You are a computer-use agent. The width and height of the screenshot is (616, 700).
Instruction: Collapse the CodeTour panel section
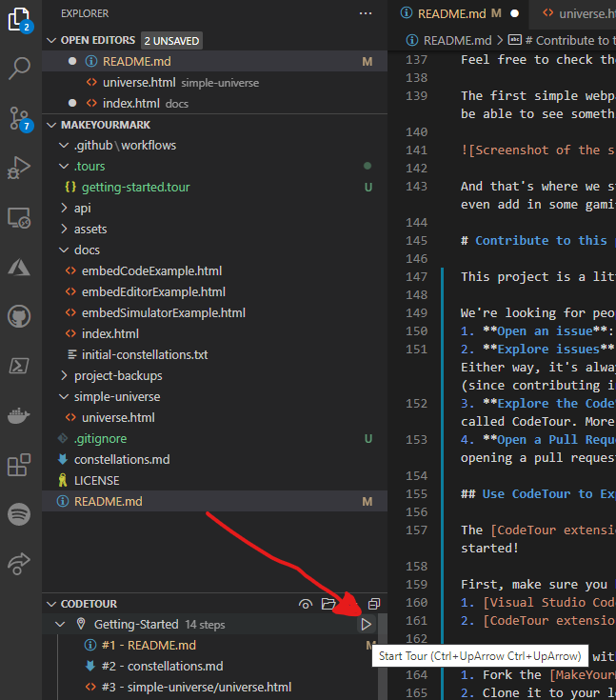pos(51,604)
